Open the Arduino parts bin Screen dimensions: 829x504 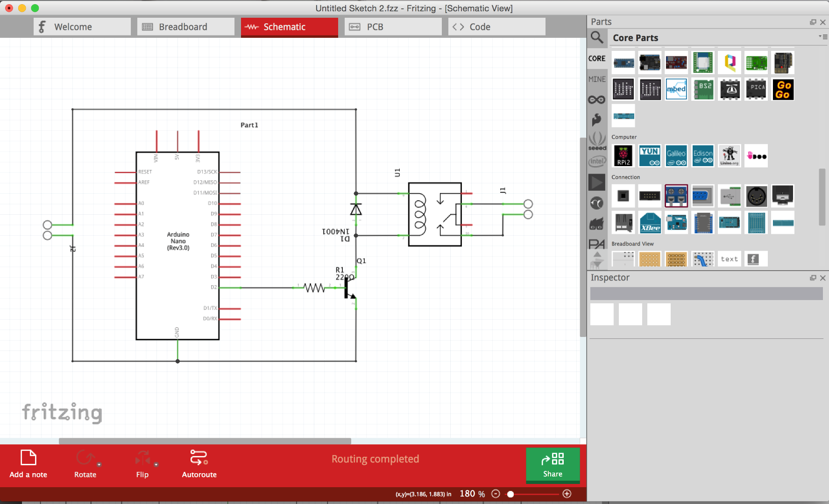point(597,99)
